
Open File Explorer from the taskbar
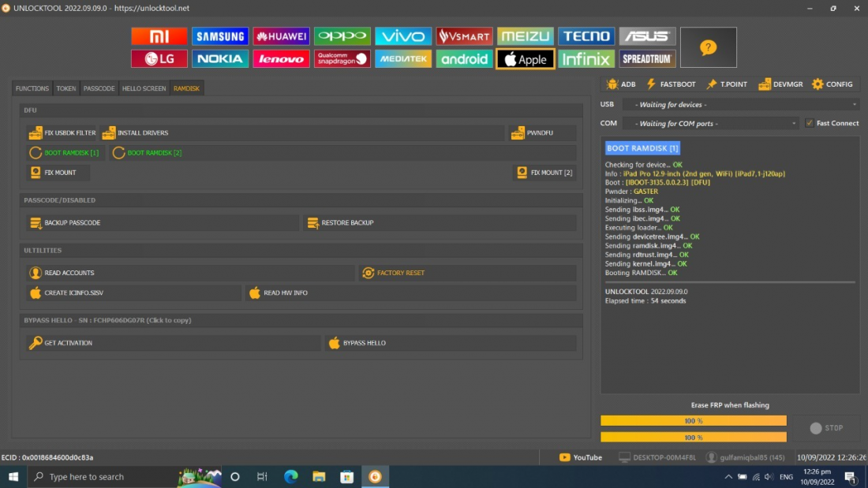(x=319, y=476)
